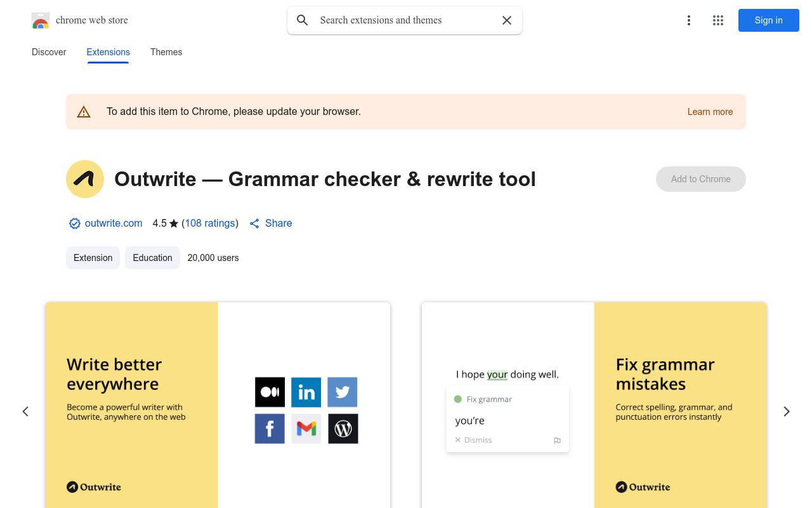The height and width of the screenshot is (508, 812).
Task: Click the Dismiss option in grammar popup
Action: (x=473, y=440)
